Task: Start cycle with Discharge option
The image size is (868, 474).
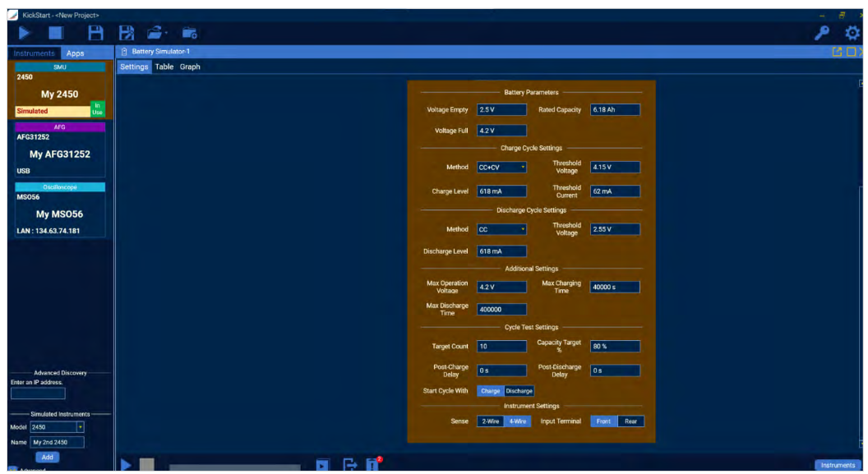Action: (519, 391)
